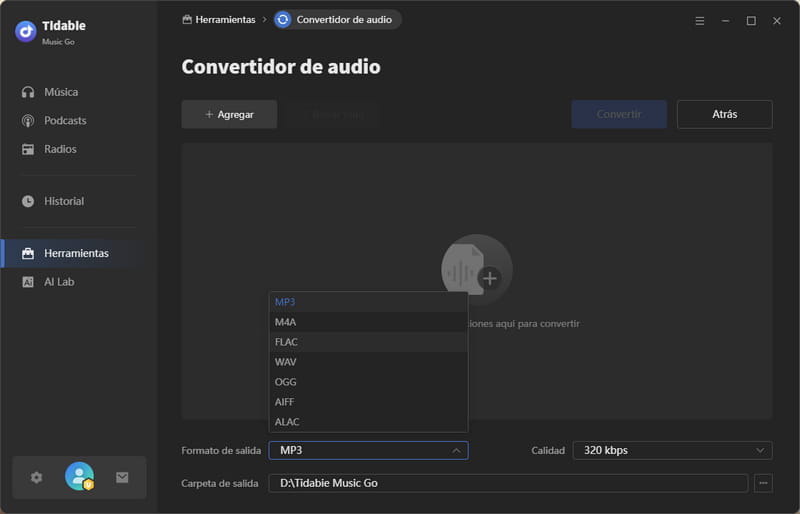The width and height of the screenshot is (800, 514).
Task: Click the Tidable Music Go logo icon
Action: click(26, 32)
